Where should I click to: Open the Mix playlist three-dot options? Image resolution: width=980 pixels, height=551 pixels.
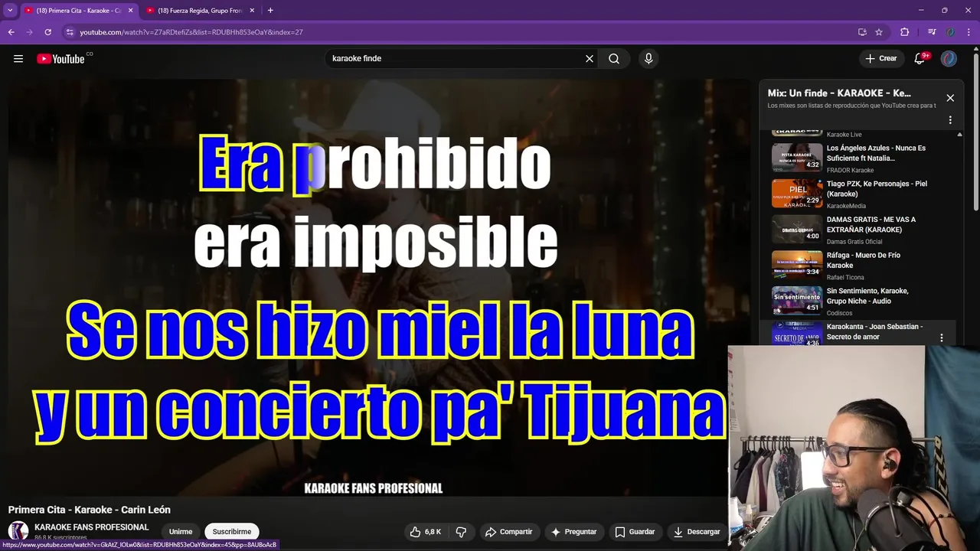coord(950,120)
